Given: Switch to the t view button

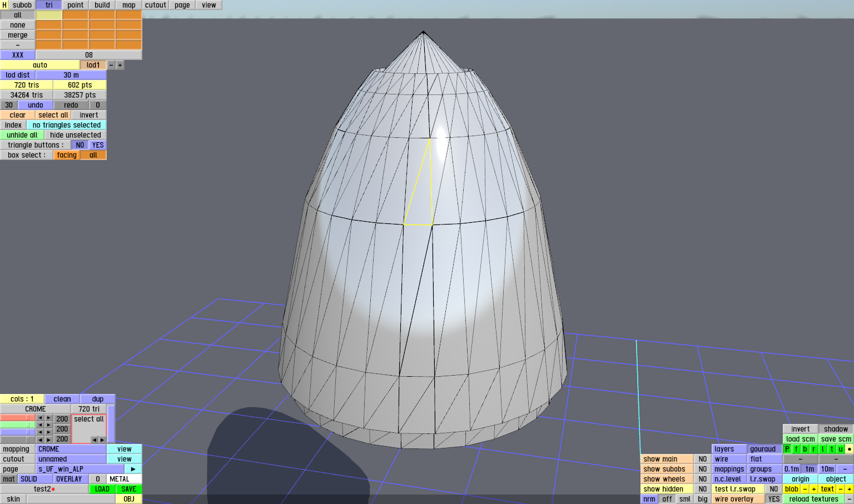Looking at the screenshot, I should coord(832,449).
